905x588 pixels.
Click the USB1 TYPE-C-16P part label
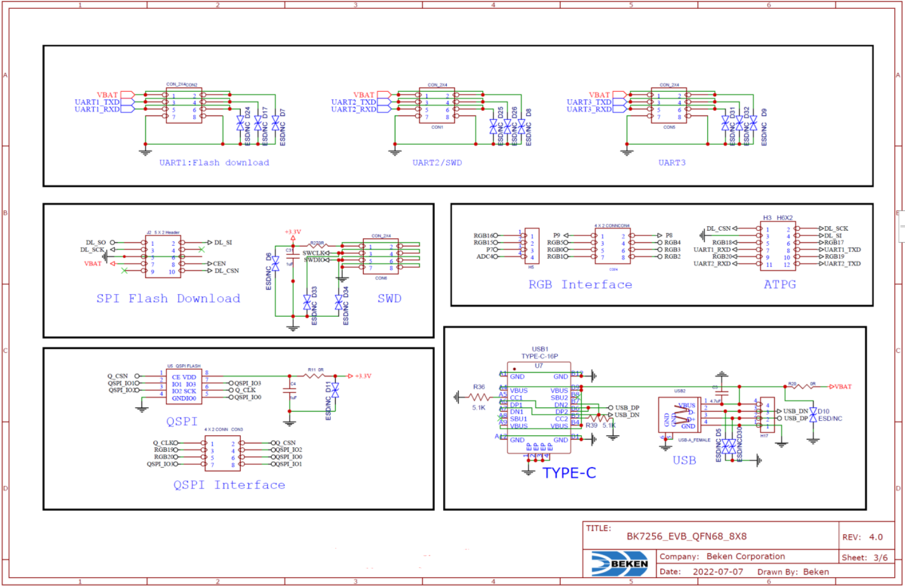(540, 352)
